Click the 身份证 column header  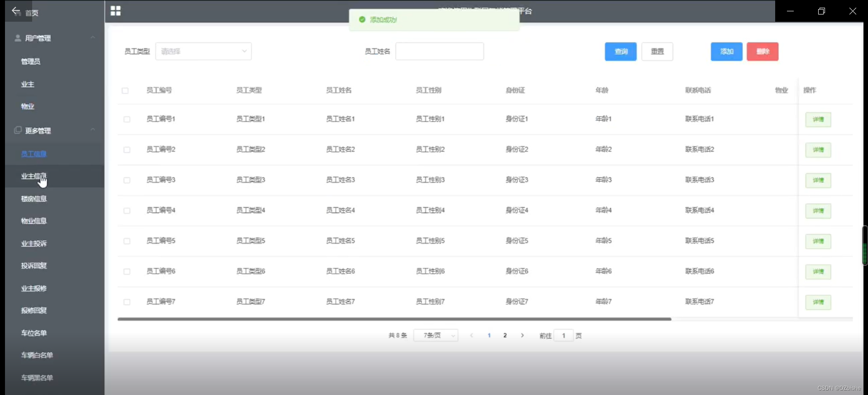pyautogui.click(x=515, y=90)
